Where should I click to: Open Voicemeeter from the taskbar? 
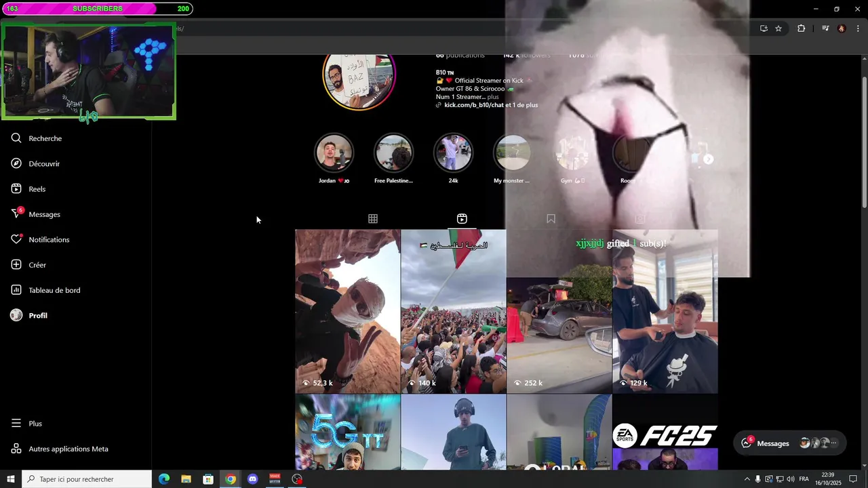[275, 479]
